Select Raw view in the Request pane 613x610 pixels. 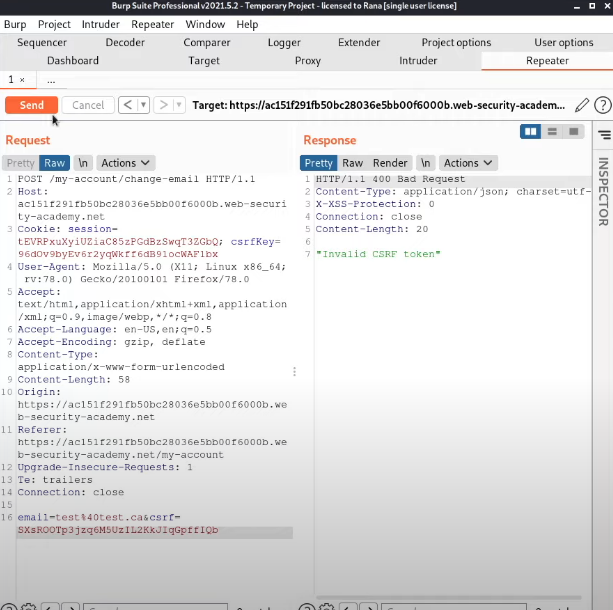[x=54, y=163]
